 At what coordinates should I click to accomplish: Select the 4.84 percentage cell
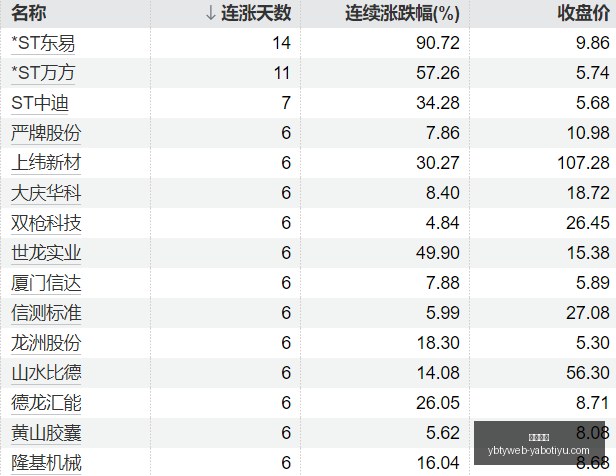443,223
